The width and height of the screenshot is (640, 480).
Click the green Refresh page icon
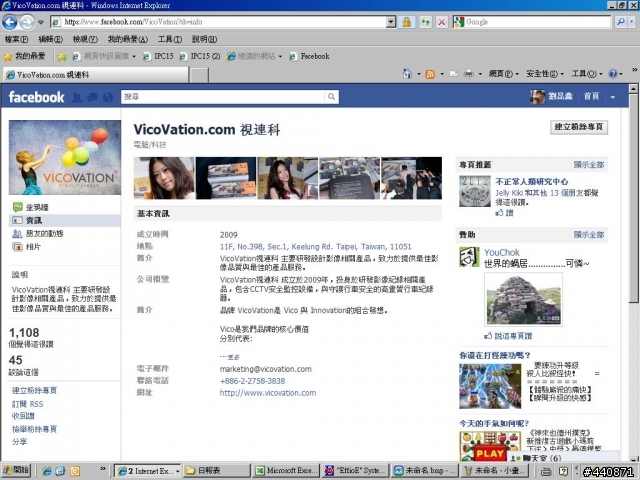(x=425, y=22)
